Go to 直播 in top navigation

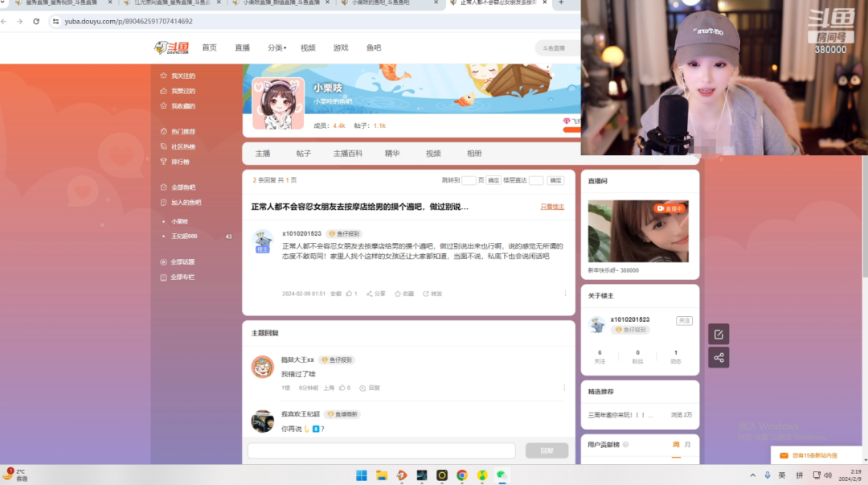243,47
